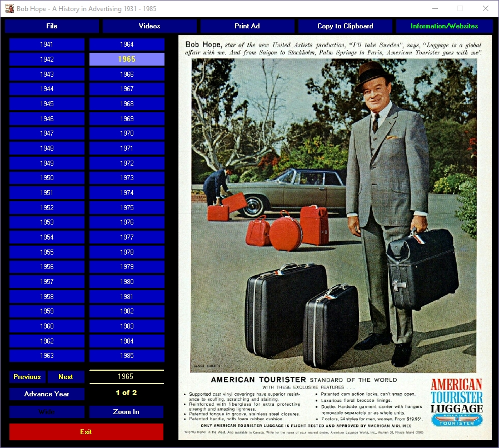
Task: Choose the 1944 year button
Action: [47, 89]
